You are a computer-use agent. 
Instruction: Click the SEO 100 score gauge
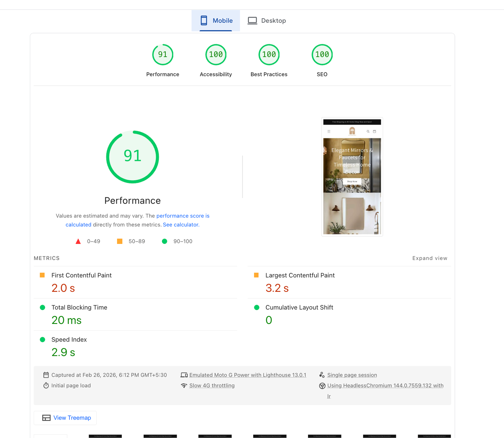(x=322, y=55)
